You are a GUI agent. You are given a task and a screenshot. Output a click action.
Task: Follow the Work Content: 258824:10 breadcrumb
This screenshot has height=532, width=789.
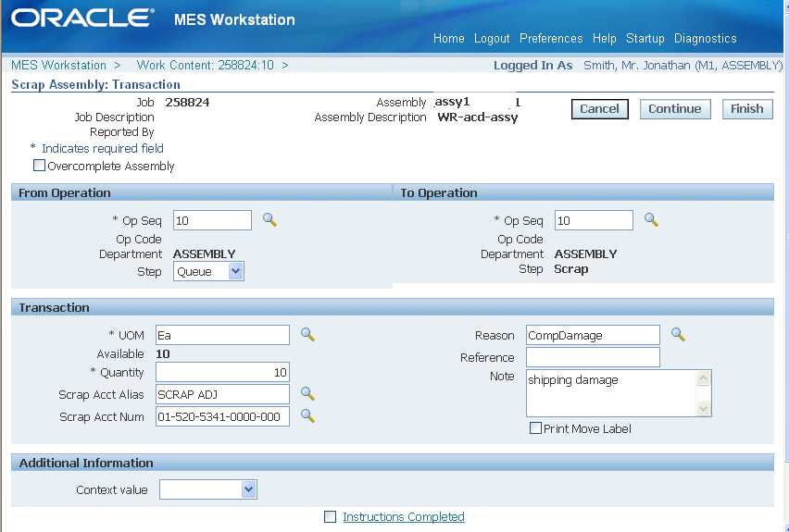[206, 66]
